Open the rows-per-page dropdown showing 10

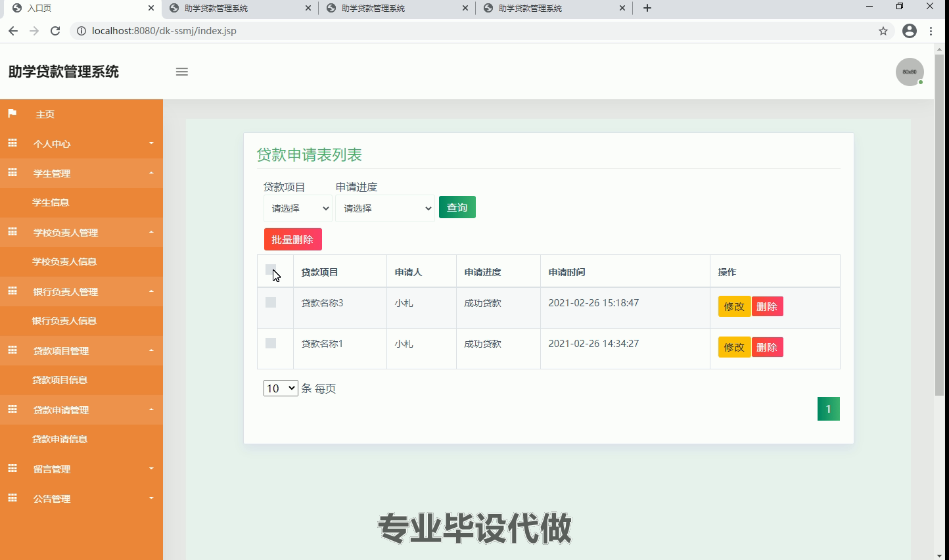click(281, 388)
